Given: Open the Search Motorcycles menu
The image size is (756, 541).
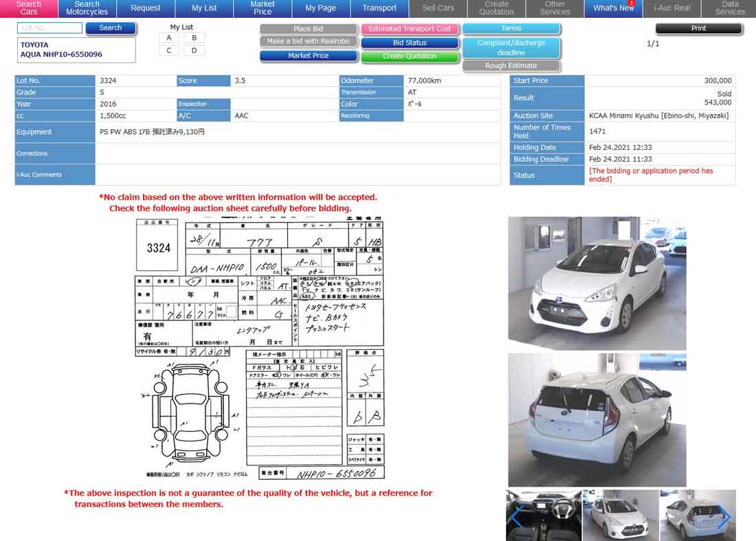Looking at the screenshot, I should 87,8.
